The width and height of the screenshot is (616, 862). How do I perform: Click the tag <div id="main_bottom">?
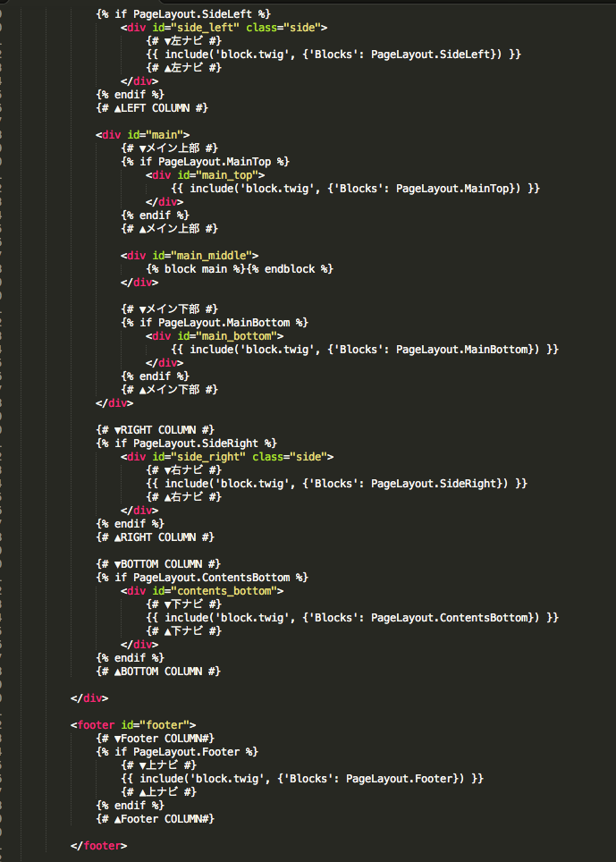pyautogui.click(x=215, y=336)
